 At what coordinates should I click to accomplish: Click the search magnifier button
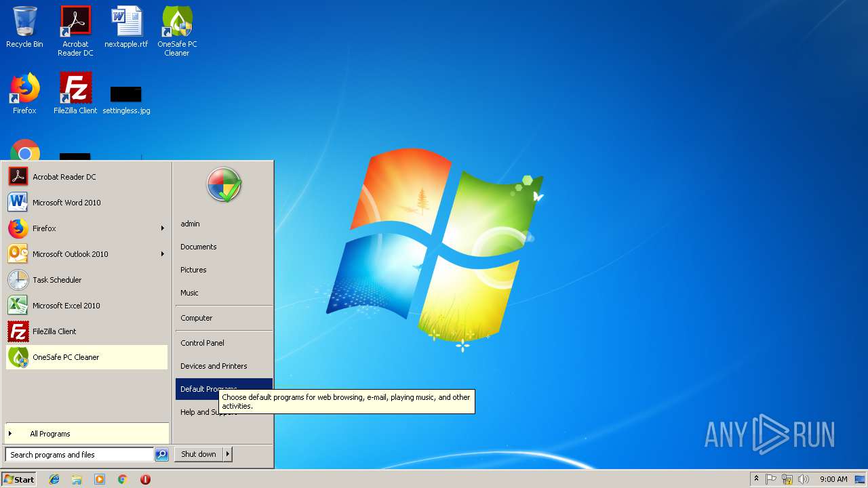pyautogui.click(x=161, y=455)
